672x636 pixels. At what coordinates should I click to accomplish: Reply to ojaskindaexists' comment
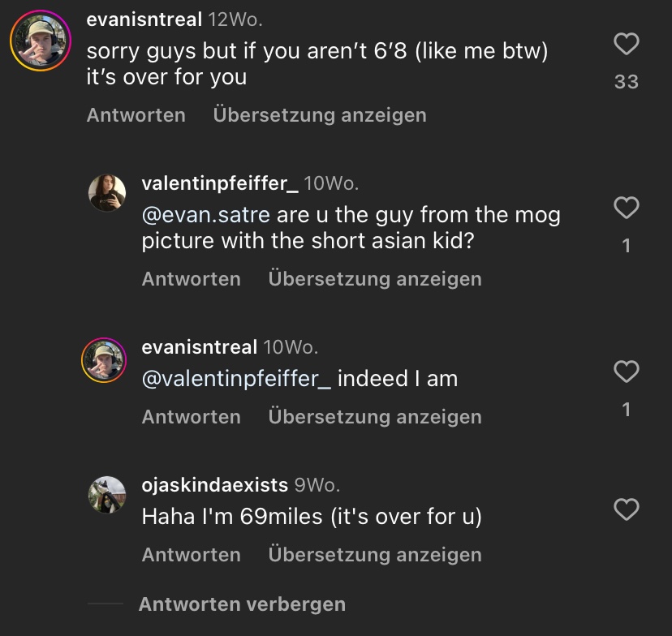[x=191, y=555]
